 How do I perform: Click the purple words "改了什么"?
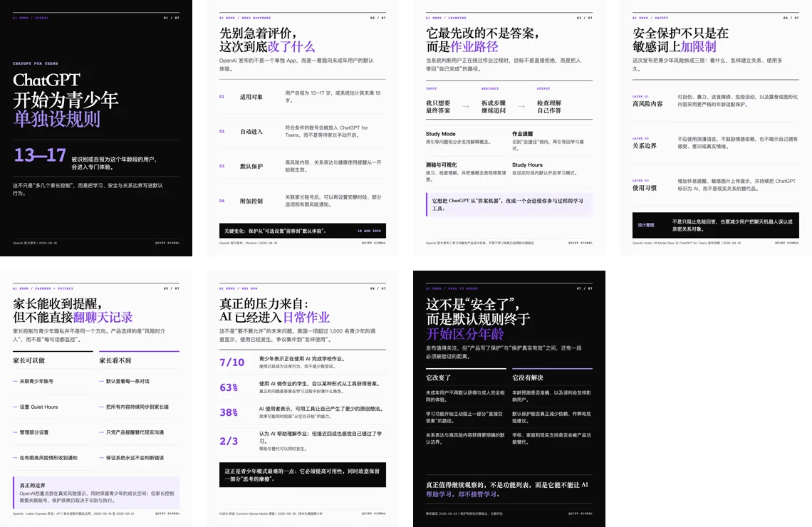point(291,46)
